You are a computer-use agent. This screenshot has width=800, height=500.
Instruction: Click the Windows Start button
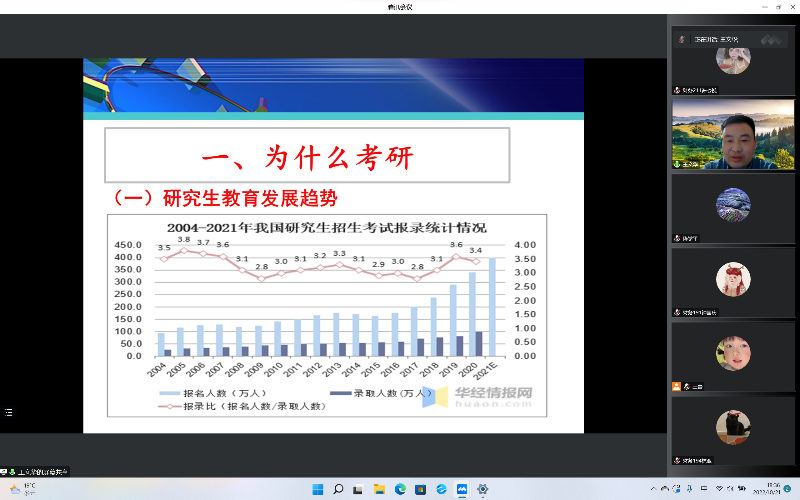[318, 489]
